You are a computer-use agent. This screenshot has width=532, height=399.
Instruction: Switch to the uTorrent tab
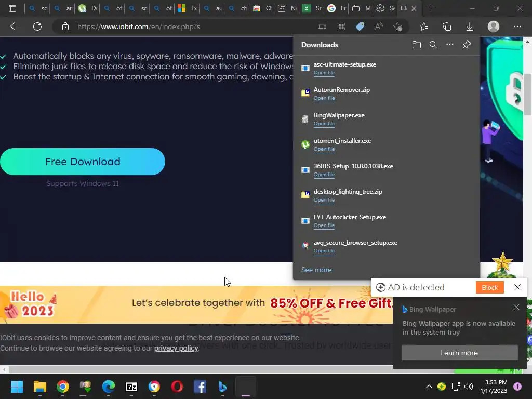click(x=87, y=8)
